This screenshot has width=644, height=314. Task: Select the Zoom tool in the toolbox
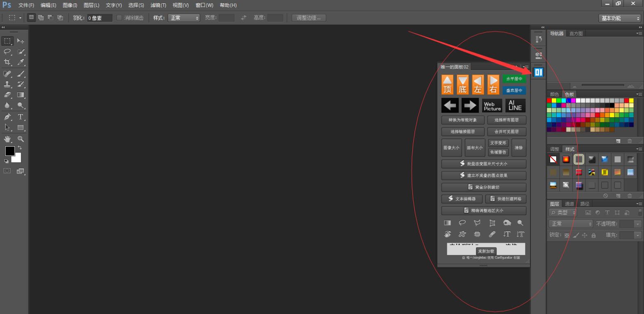tap(20, 139)
